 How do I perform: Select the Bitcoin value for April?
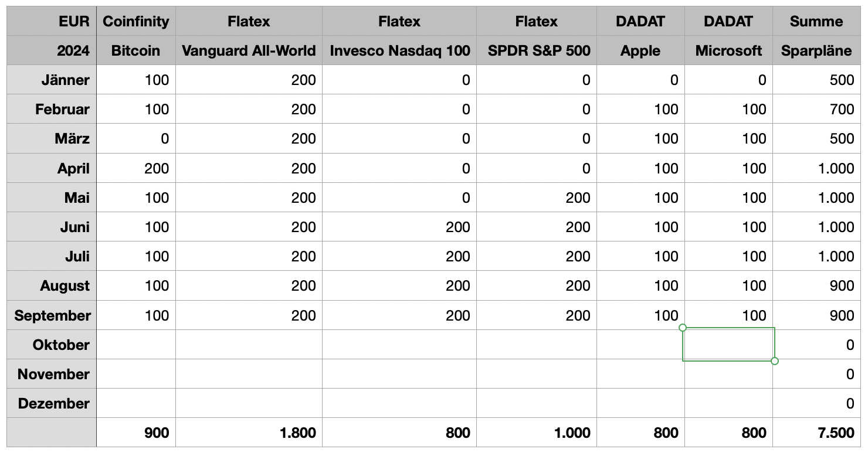click(135, 168)
